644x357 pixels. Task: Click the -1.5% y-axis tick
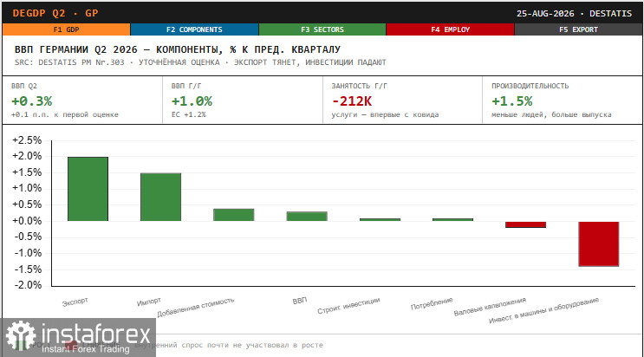[x=28, y=269]
